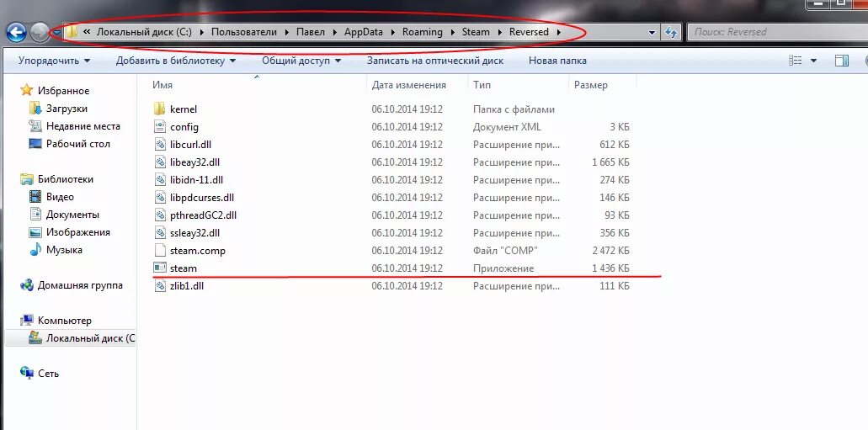
Task: Click the Forward navigation arrow button
Action: coord(40,33)
